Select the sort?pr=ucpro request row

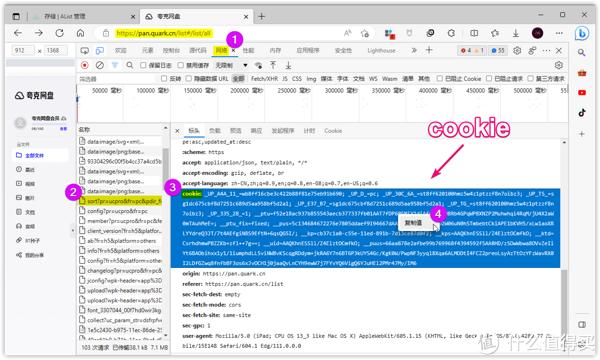(x=121, y=201)
